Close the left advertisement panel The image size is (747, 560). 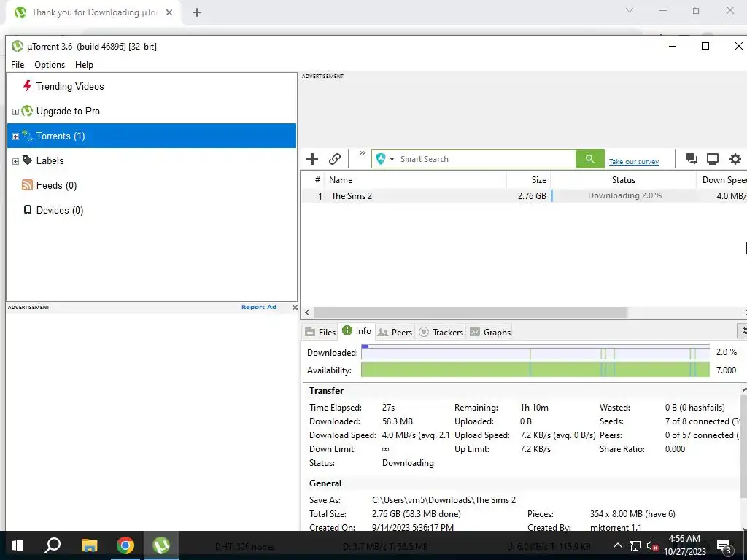pos(295,307)
